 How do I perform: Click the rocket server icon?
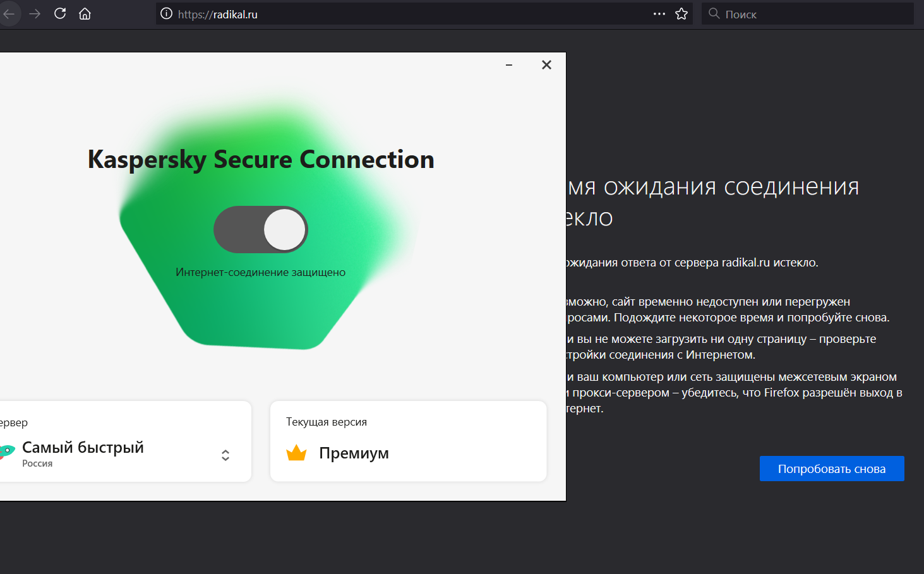[6, 451]
